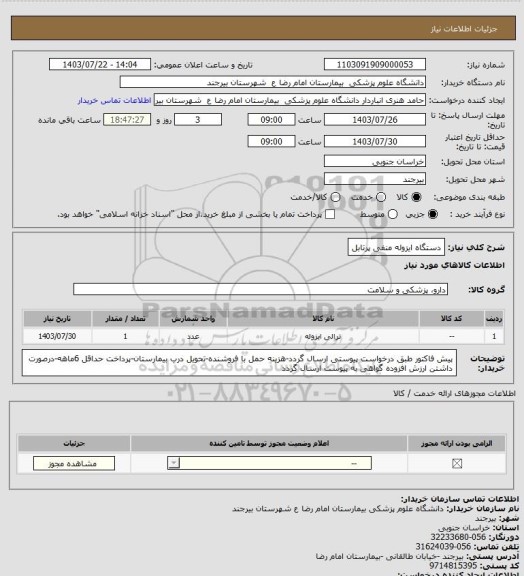The width and height of the screenshot is (524, 576).
Task: Open اطلاعات تماس خریدار link
Action: point(115,100)
